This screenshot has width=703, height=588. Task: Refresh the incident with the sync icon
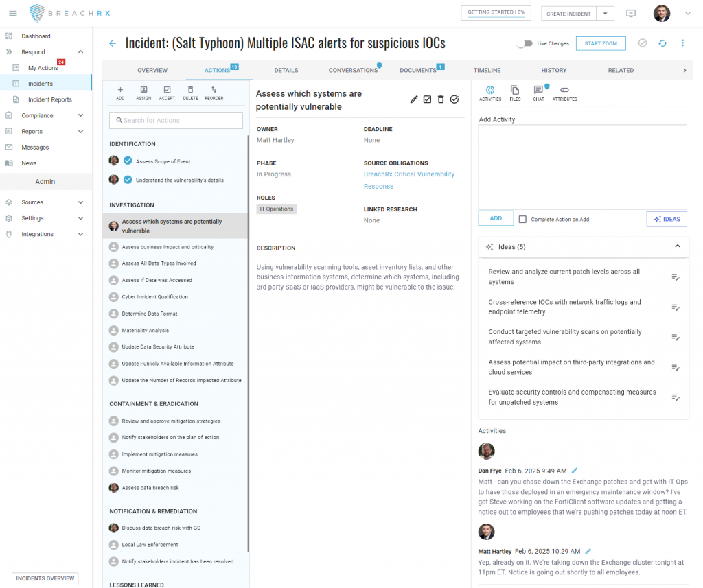(x=662, y=43)
